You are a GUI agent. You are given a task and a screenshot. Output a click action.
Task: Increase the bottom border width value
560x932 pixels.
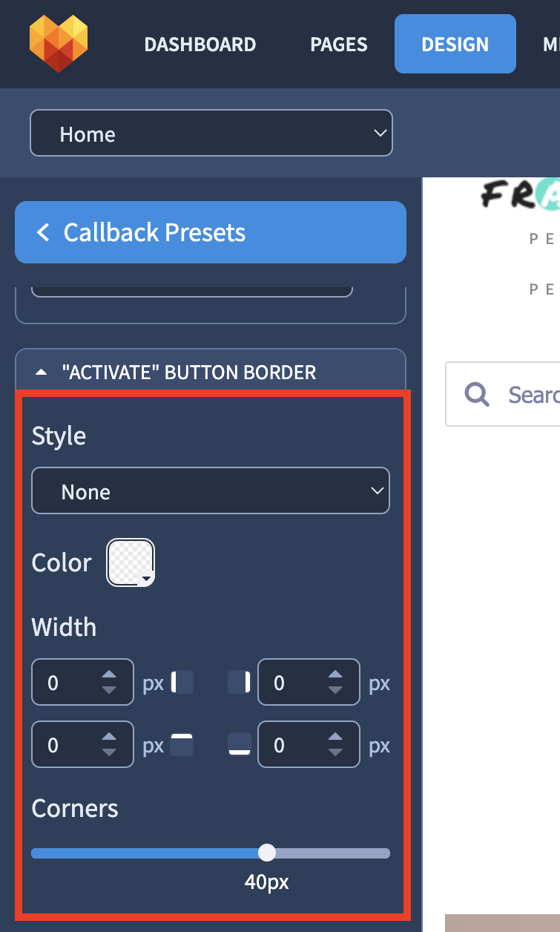[x=335, y=738]
